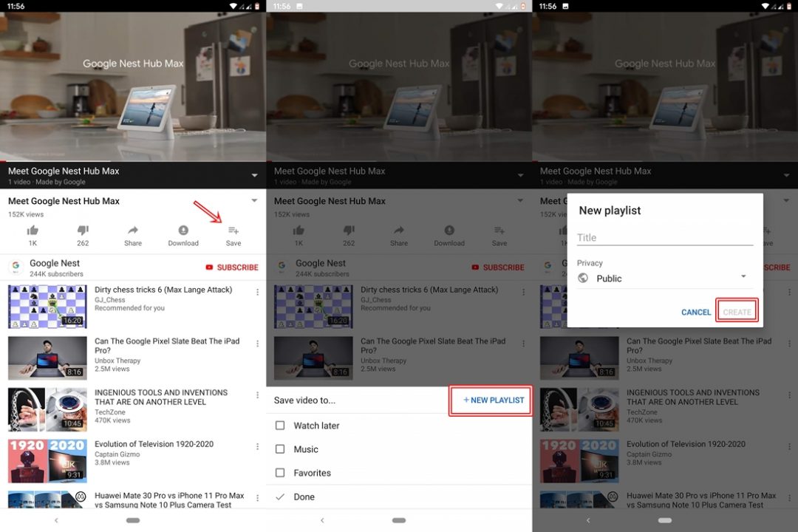798x532 pixels.
Task: Tap the home pill in the left screen navigation bar
Action: pyautogui.click(x=133, y=520)
